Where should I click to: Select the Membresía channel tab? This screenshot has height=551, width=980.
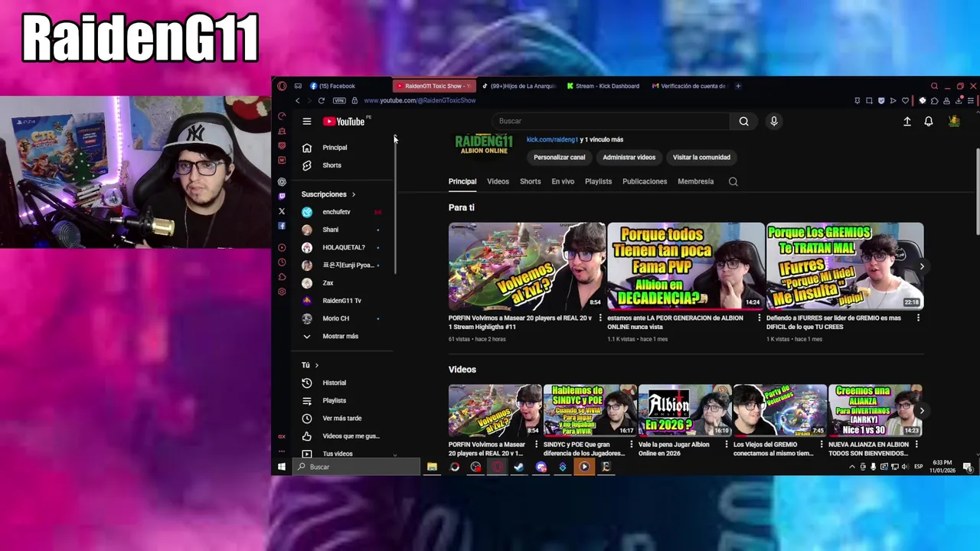(695, 181)
